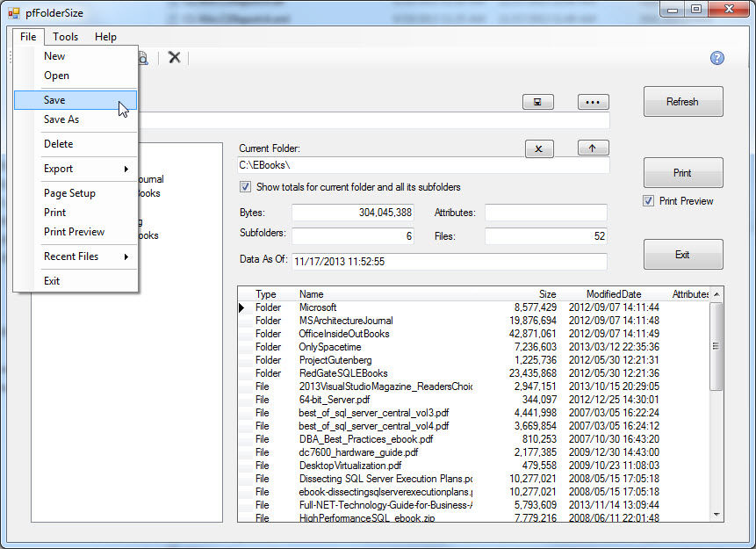Image resolution: width=756 pixels, height=549 pixels.
Task: Select Save in the File menu
Action: [x=76, y=100]
